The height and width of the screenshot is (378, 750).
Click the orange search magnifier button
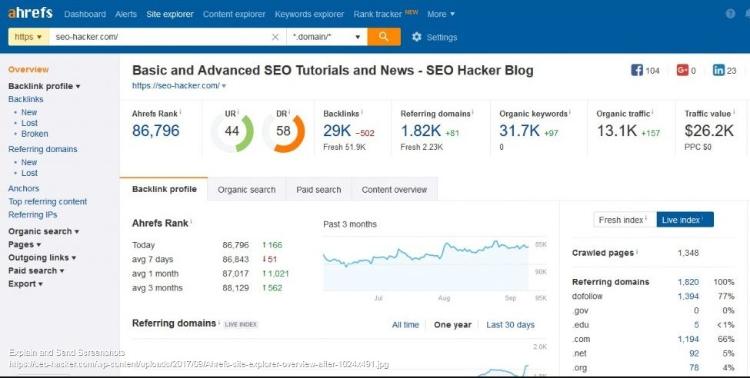coord(384,37)
